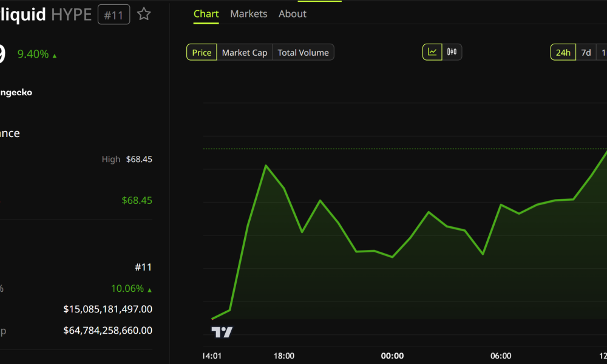This screenshot has width=607, height=364.
Task: Click the High $68.45 value
Action: pyautogui.click(x=139, y=160)
